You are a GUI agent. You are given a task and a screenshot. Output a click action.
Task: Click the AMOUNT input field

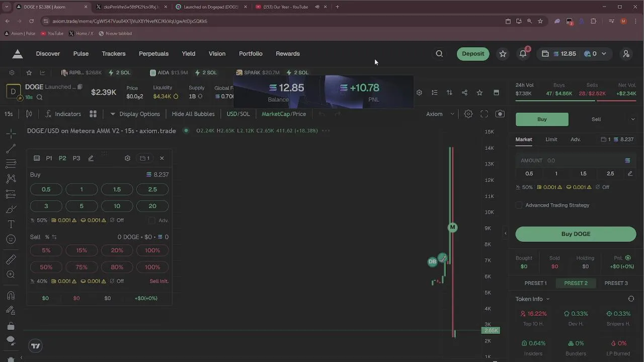point(576,160)
